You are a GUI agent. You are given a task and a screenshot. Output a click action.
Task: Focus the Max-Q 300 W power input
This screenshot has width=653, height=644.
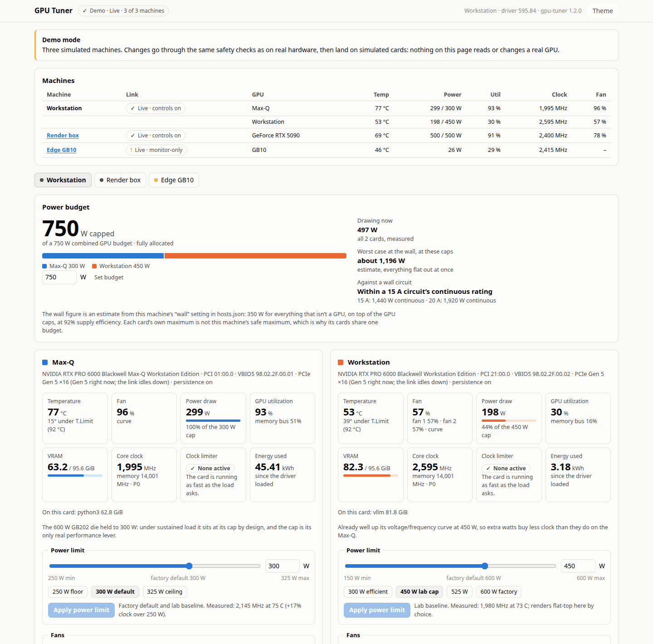(x=282, y=566)
